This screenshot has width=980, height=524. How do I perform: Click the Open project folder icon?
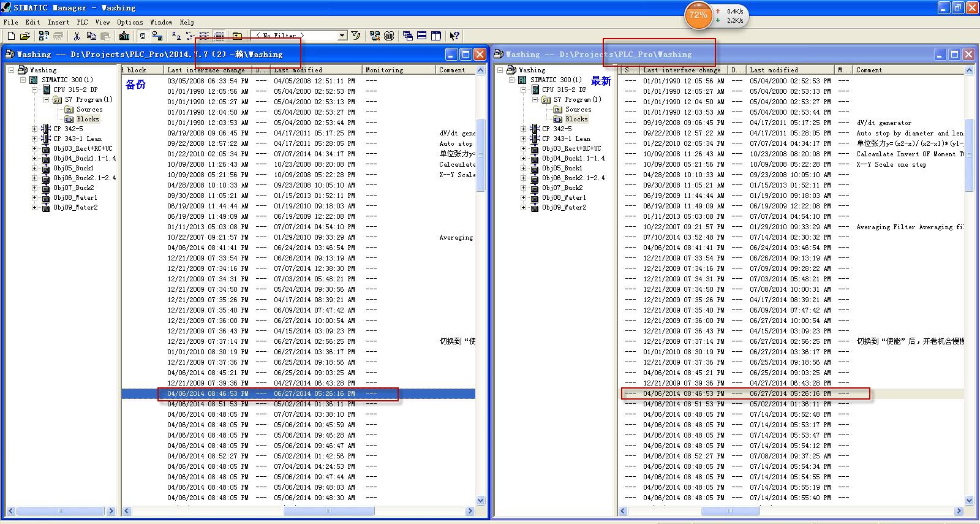coord(25,36)
